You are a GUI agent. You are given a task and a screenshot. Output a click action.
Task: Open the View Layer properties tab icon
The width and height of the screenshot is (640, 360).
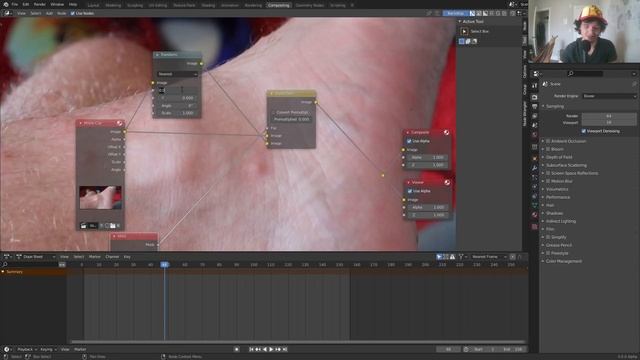(534, 116)
